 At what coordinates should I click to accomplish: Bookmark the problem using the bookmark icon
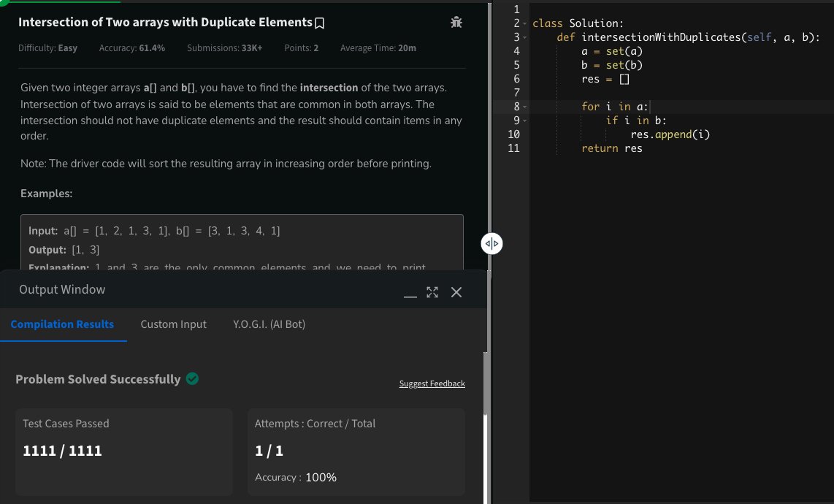pos(320,23)
